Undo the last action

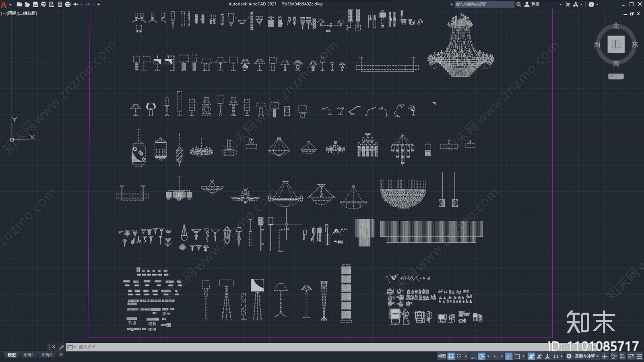point(76,4)
